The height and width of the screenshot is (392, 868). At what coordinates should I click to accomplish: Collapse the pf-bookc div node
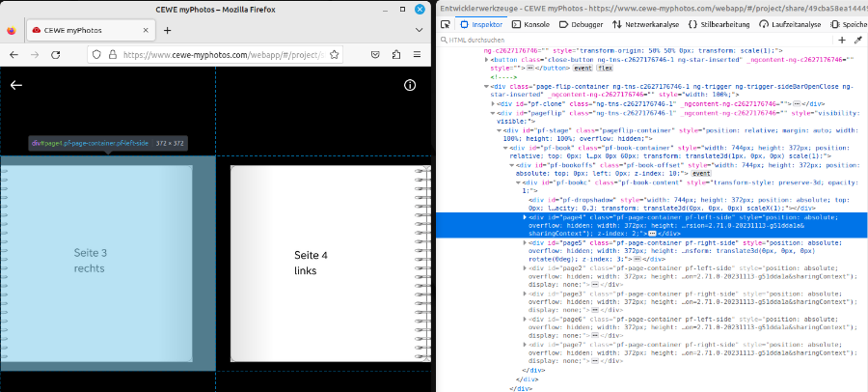519,182
